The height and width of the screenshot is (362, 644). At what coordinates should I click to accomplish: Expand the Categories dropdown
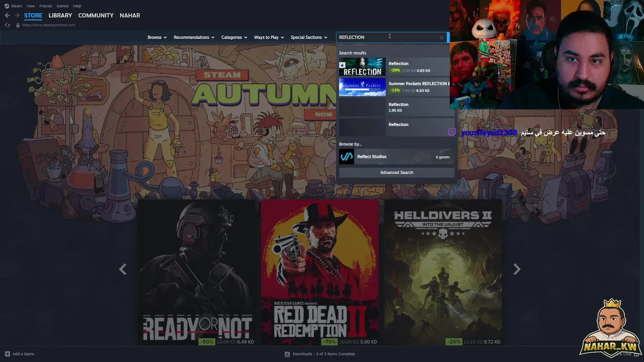pos(234,37)
